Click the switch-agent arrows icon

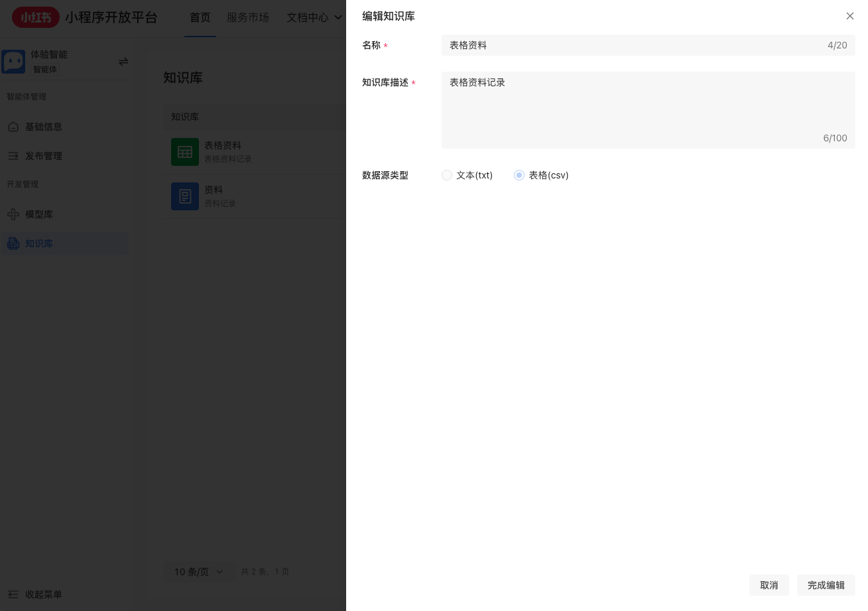click(x=123, y=61)
